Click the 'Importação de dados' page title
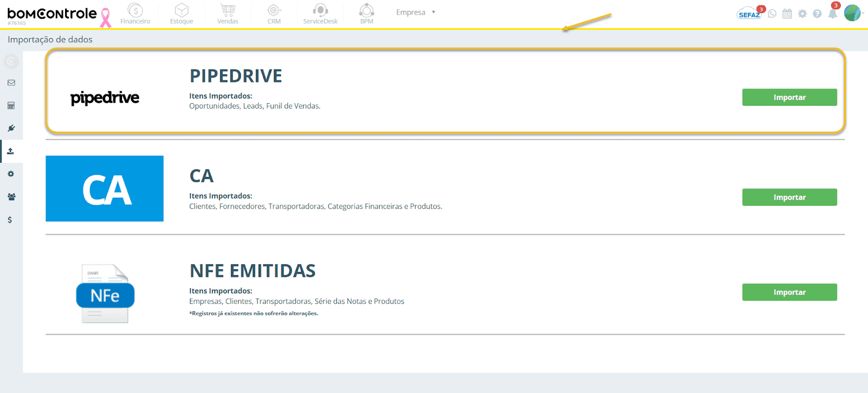868x393 pixels. coord(50,40)
